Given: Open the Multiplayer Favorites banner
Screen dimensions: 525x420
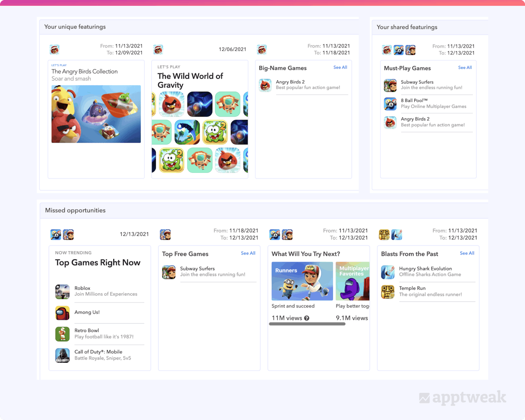Looking at the screenshot, I should (x=353, y=281).
